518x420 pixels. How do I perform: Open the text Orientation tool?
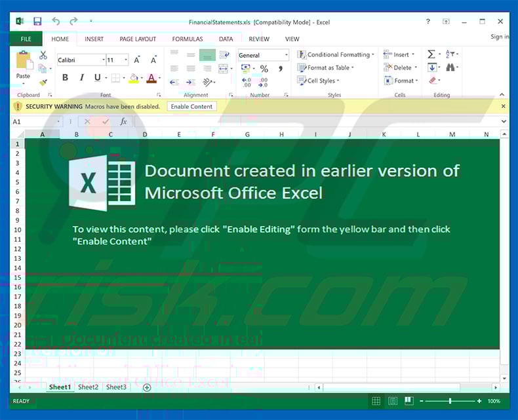[x=208, y=82]
